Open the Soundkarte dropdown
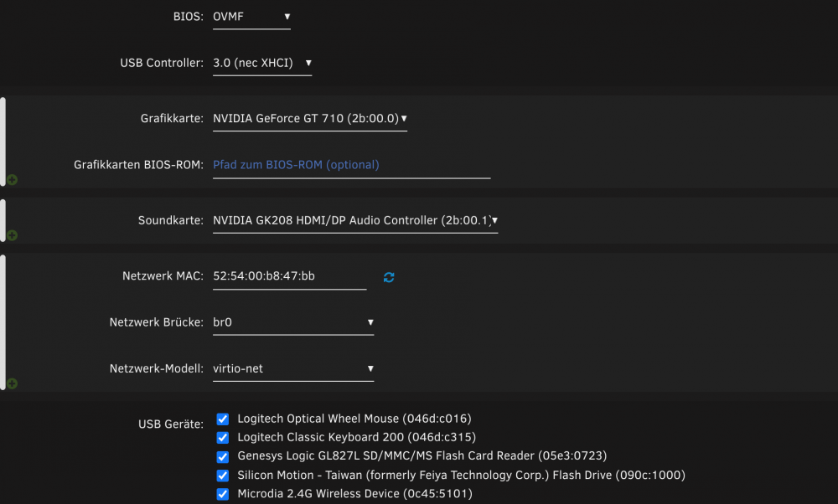 [355, 220]
